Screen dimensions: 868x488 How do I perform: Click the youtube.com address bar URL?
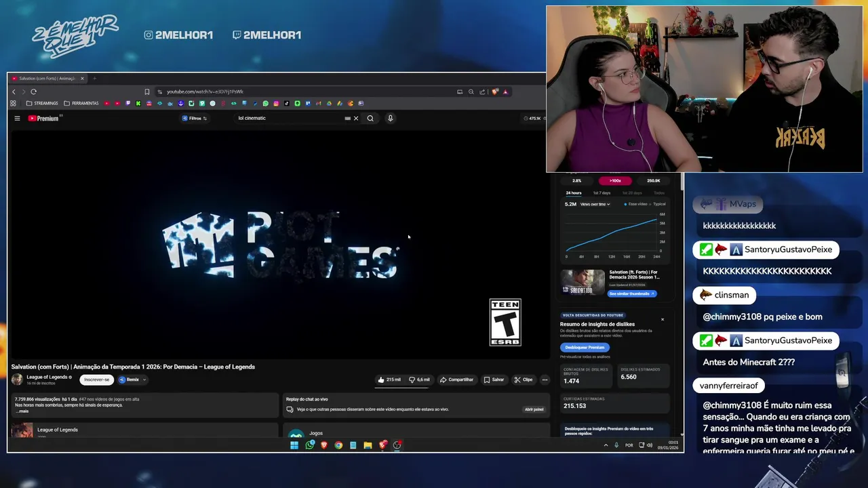click(205, 91)
